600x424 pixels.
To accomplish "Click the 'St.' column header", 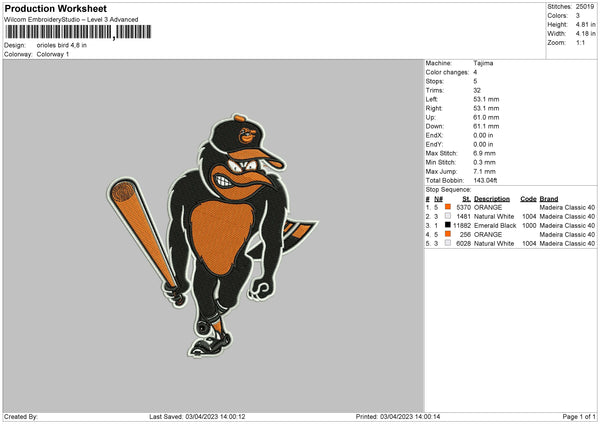I will [x=466, y=199].
